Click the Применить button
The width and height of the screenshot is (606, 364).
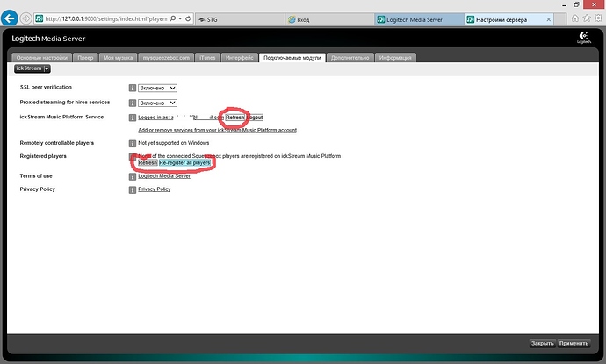point(574,343)
